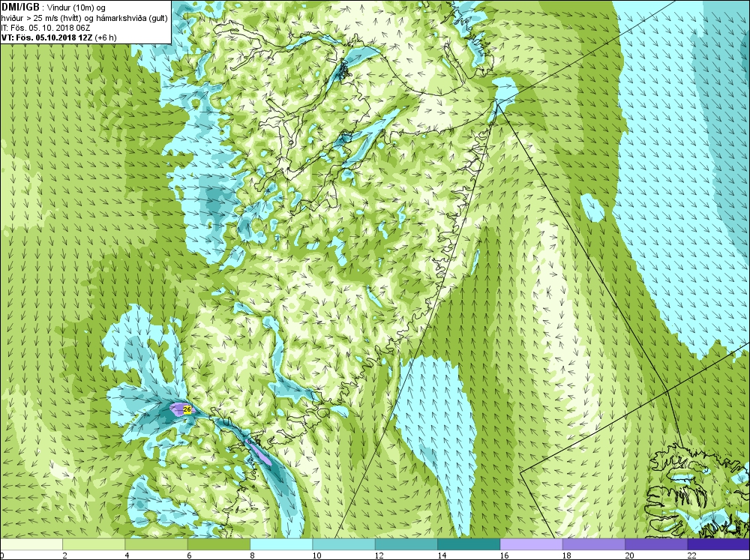Click the 10–12 m/s turquoise legend swatch

(x=344, y=544)
